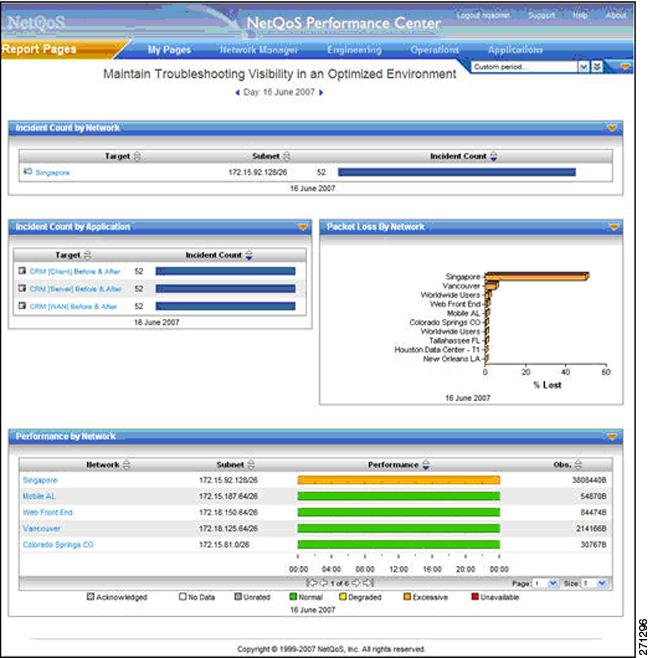Sort Incident Count column in Application table
This screenshot has width=650, height=658.
pos(249,255)
